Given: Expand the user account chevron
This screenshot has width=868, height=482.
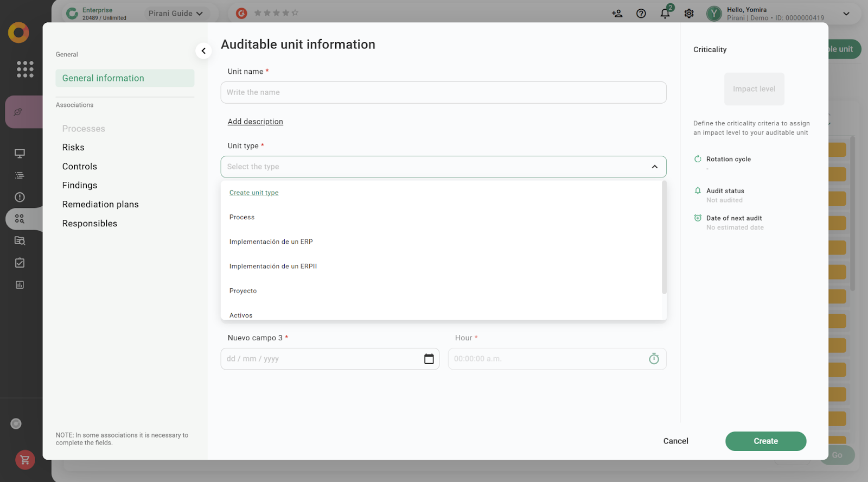Looking at the screenshot, I should point(846,14).
